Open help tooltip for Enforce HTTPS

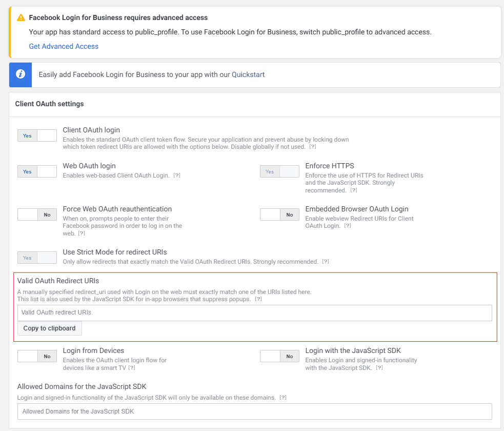353,190
